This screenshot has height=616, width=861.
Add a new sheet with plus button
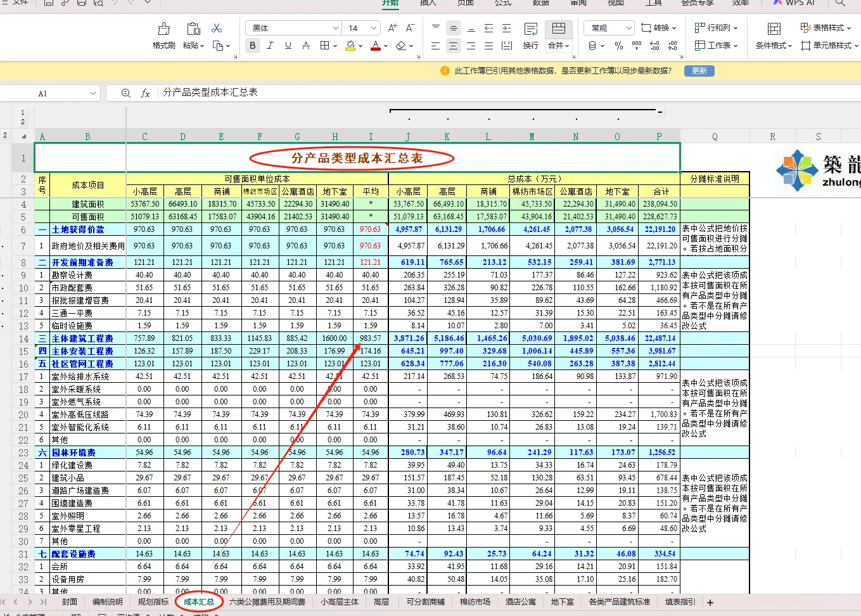click(x=710, y=603)
